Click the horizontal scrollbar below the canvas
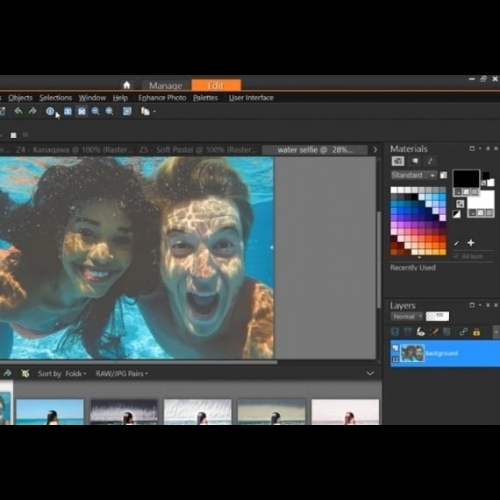The width and height of the screenshot is (500, 500). [138, 362]
